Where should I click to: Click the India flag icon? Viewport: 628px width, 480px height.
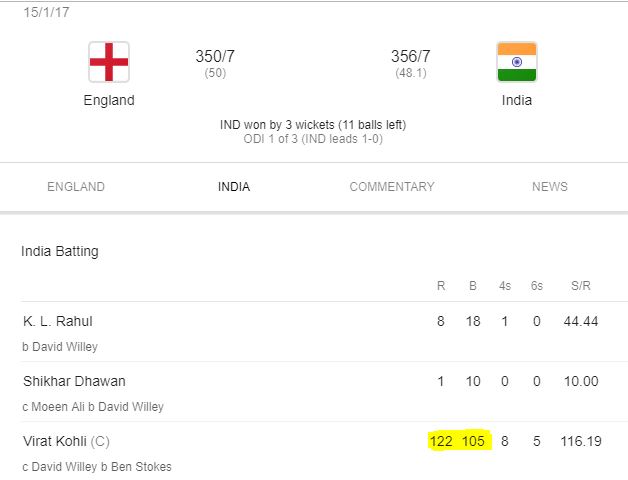click(x=516, y=62)
